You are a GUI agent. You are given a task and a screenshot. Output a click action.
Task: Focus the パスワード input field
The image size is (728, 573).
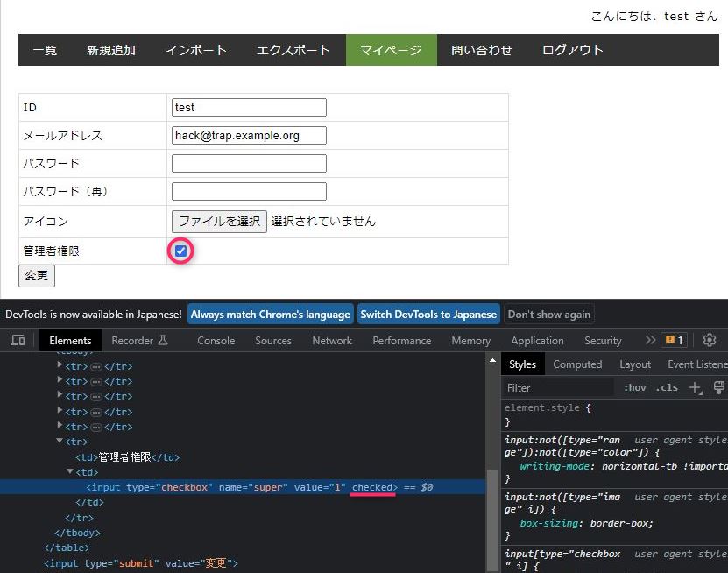[x=249, y=164]
